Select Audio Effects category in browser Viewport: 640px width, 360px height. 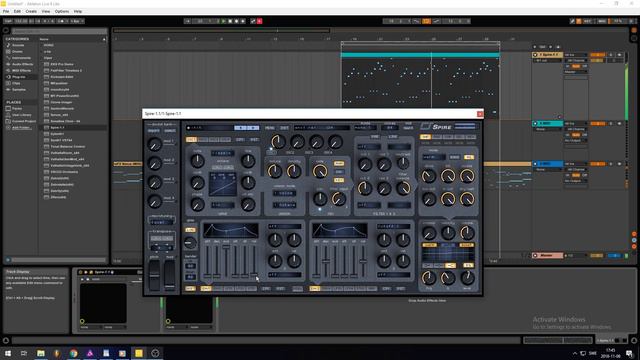click(22, 64)
